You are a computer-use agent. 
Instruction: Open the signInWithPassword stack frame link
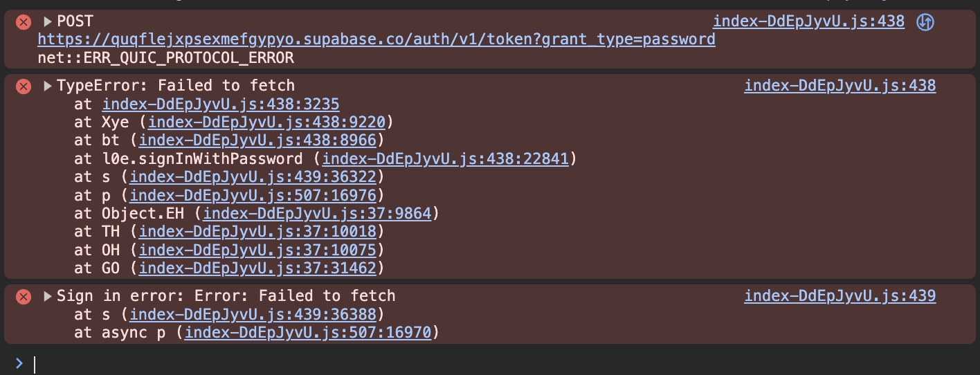click(x=445, y=159)
